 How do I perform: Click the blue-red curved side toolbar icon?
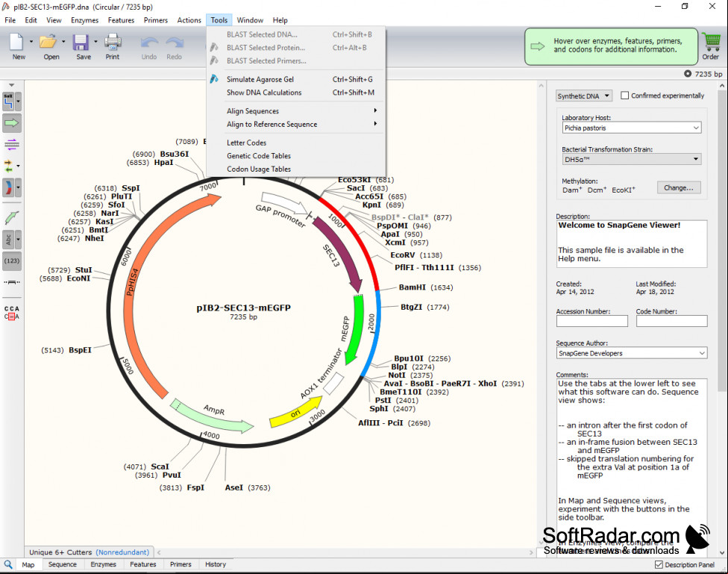pos(8,188)
